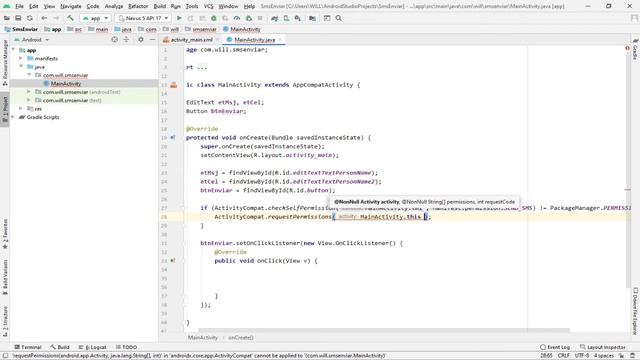This screenshot has height=360, width=640.
Task: Open the Event Log
Action: 555,347
